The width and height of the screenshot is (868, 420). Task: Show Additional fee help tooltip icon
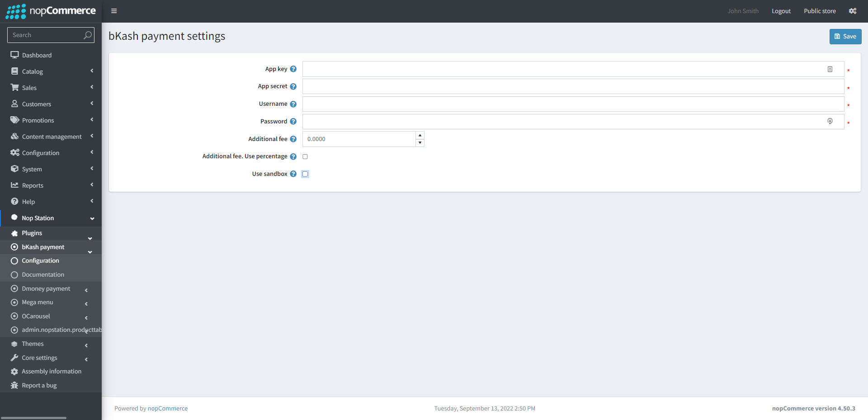tap(293, 139)
